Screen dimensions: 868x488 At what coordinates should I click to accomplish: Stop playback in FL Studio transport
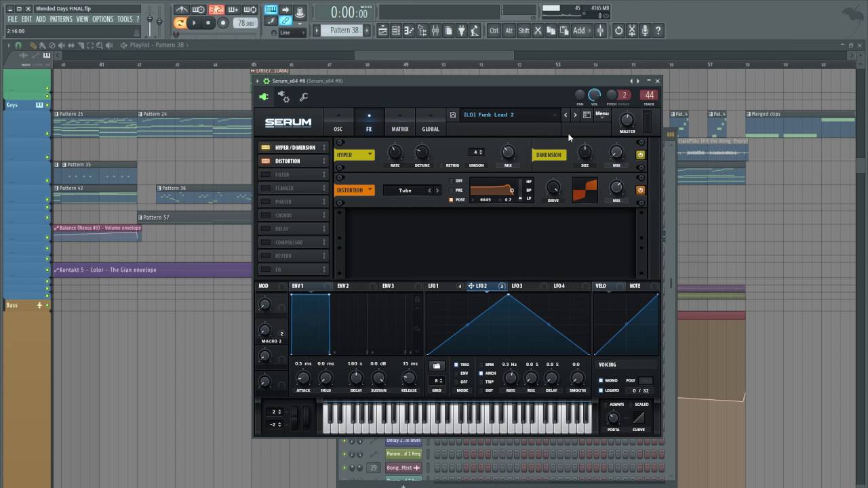(208, 22)
